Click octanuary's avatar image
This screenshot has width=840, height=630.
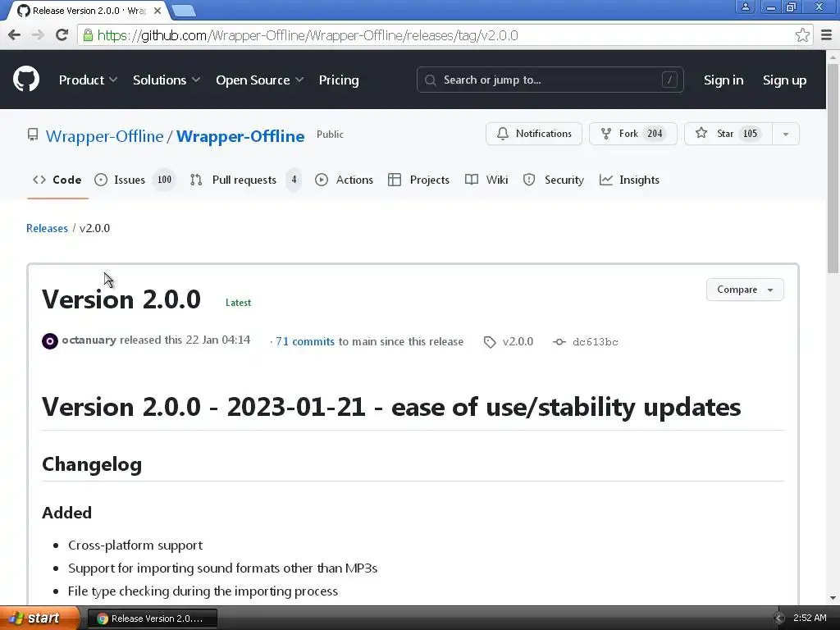[50, 340]
